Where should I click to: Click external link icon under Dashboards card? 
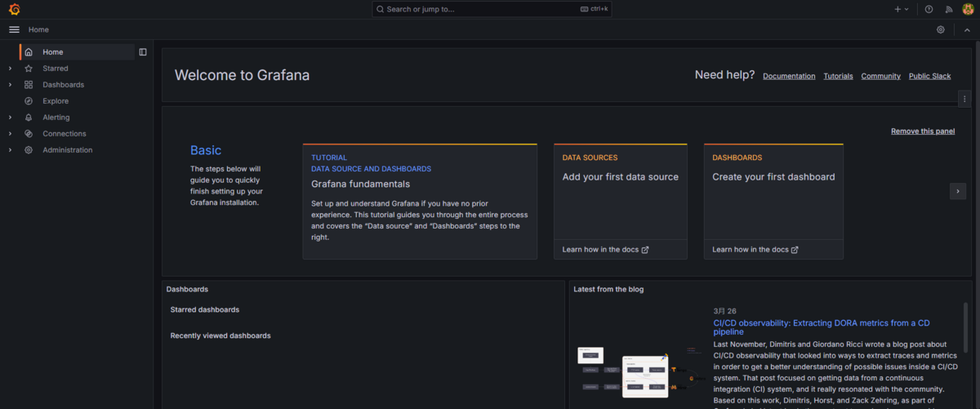pos(795,250)
